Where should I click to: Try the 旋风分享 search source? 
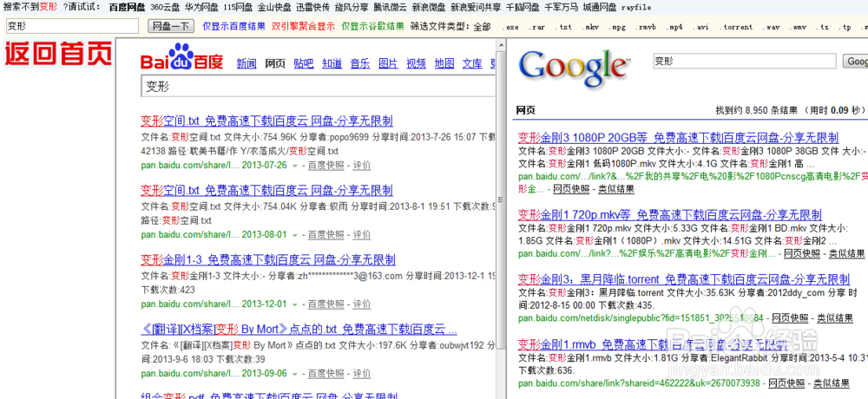click(352, 7)
